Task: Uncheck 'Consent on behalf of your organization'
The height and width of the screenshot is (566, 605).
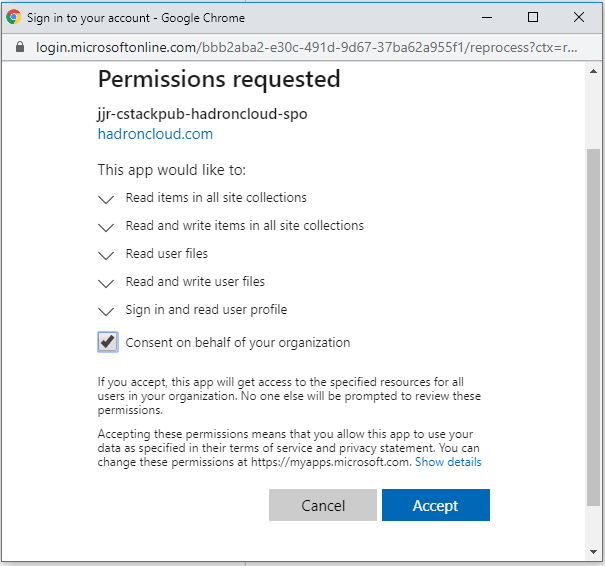Action: pyautogui.click(x=108, y=342)
